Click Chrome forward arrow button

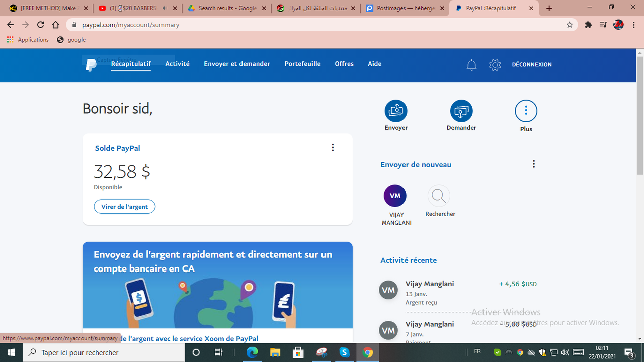click(26, 25)
